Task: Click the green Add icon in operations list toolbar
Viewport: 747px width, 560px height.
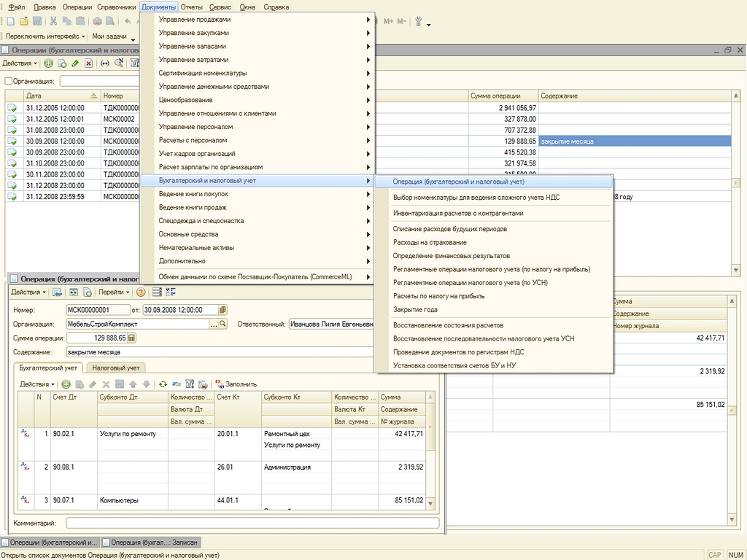Action: 48,63
